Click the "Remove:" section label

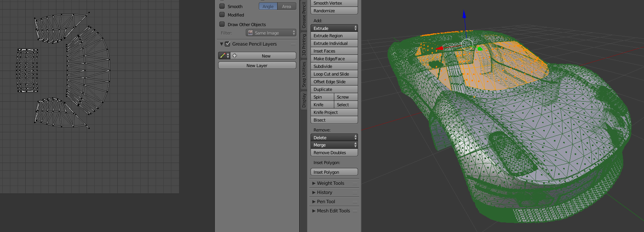click(x=322, y=130)
